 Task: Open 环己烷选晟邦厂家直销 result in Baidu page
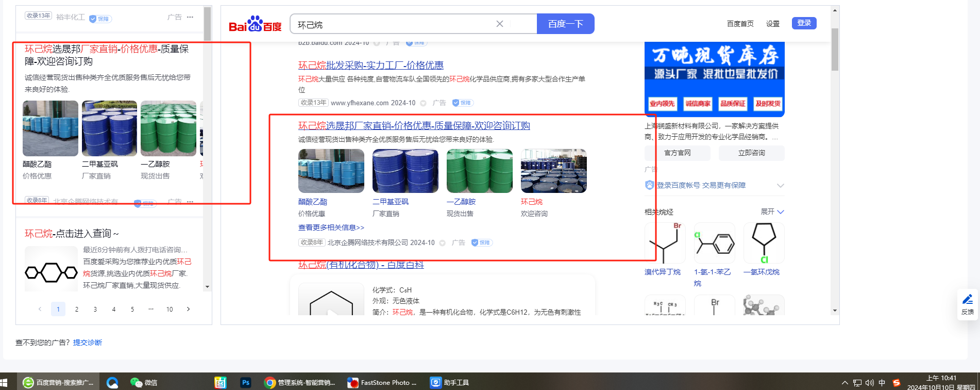click(x=414, y=126)
